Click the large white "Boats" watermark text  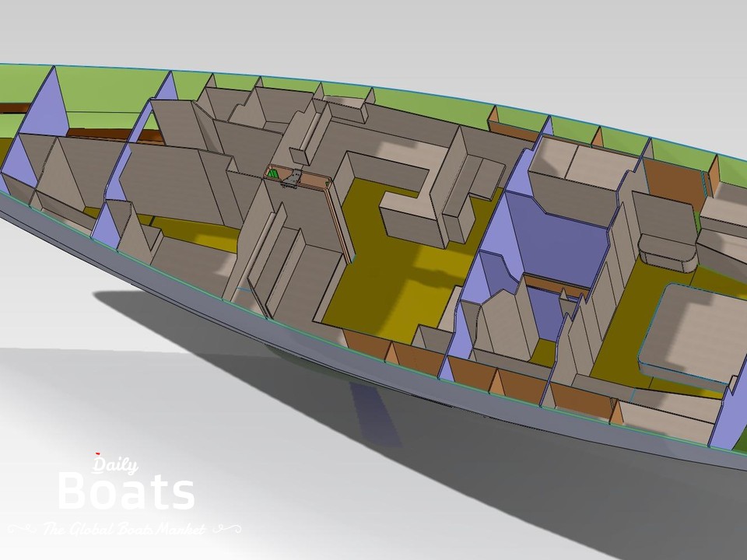(x=126, y=493)
